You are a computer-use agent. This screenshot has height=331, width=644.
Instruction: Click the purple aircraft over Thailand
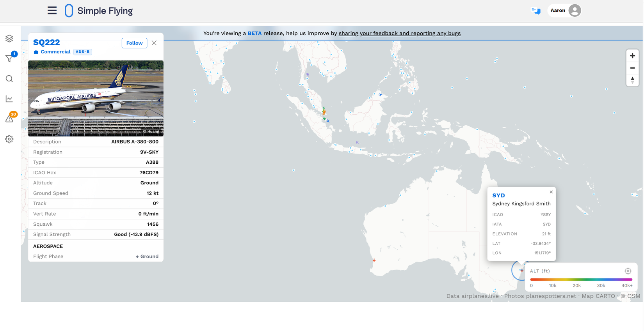pos(308,74)
